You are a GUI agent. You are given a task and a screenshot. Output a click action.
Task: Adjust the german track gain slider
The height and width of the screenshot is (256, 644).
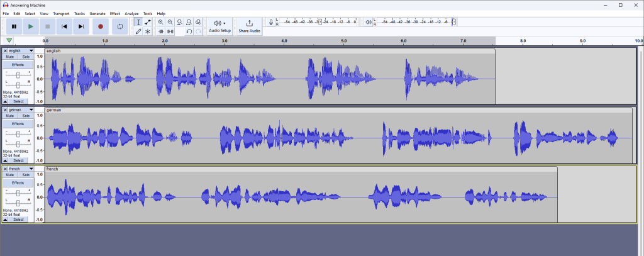tap(18, 133)
